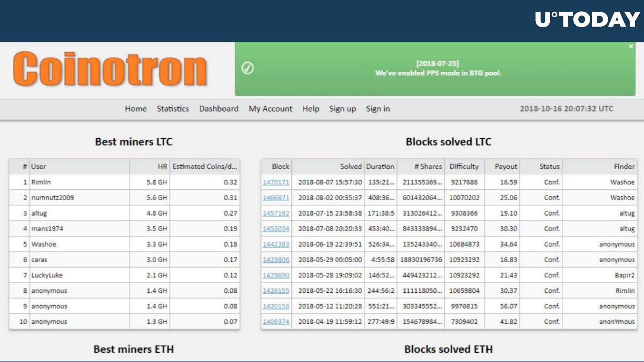The image size is (644, 362).
Task: Click the 'Blocks solved ETH' heading
Action: tap(448, 349)
